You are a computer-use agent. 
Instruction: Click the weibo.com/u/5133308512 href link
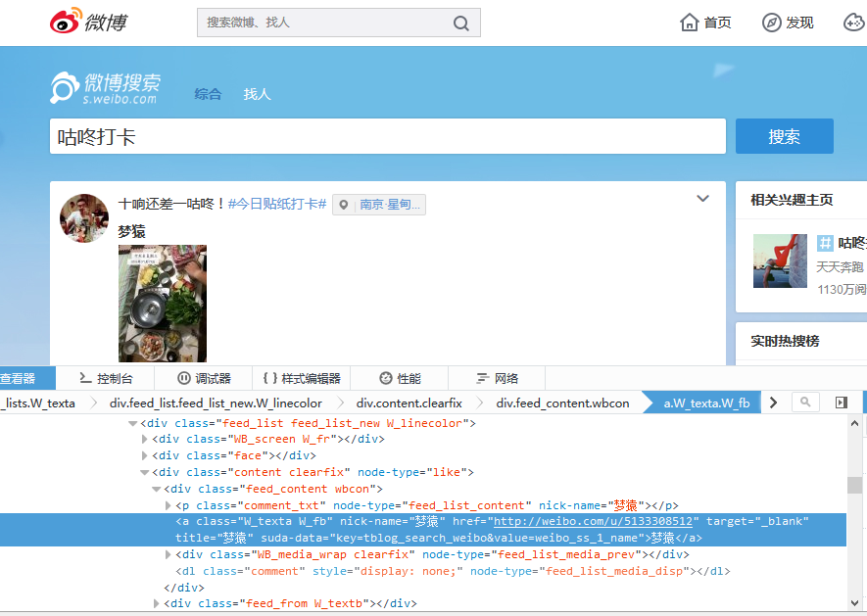tap(593, 521)
